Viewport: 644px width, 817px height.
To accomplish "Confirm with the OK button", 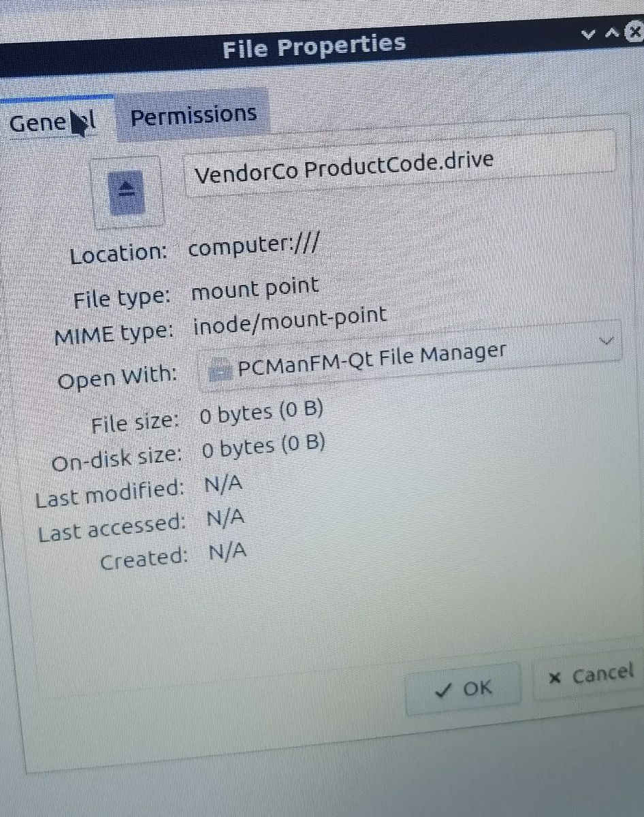I will pyautogui.click(x=464, y=689).
